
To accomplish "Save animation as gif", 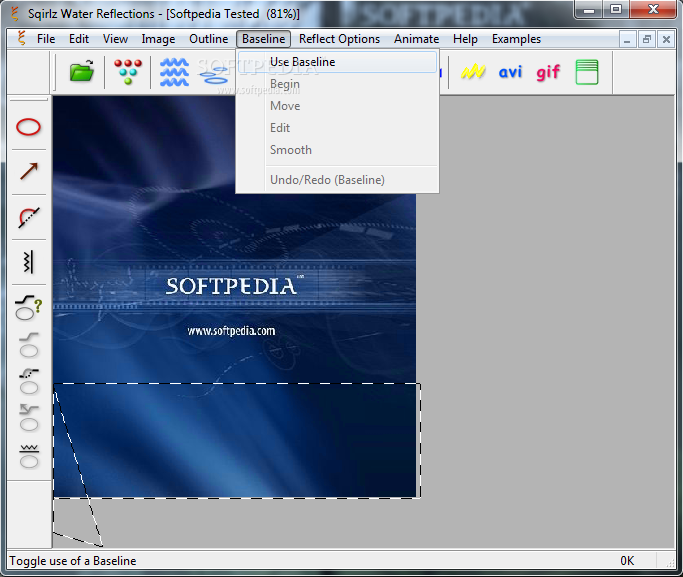I will pos(548,72).
